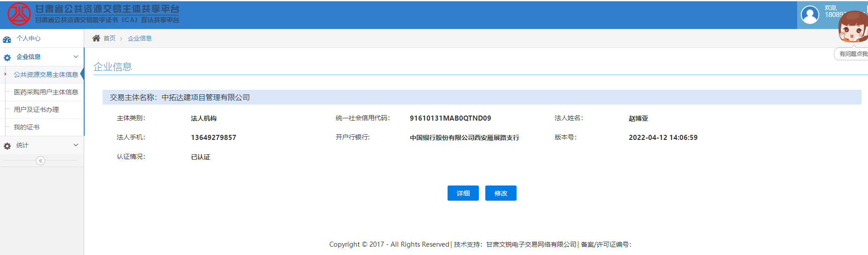
Task: Select legal person name 赵博亚
Action: (638, 118)
